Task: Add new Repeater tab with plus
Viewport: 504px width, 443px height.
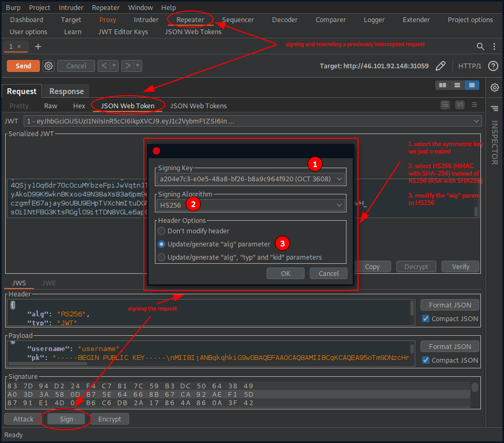Action: click(x=38, y=46)
